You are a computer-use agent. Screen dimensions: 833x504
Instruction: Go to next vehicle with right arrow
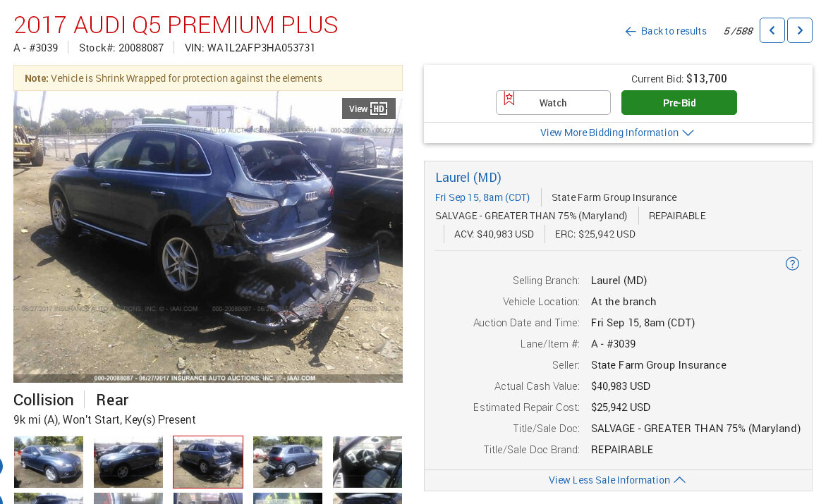pos(800,30)
